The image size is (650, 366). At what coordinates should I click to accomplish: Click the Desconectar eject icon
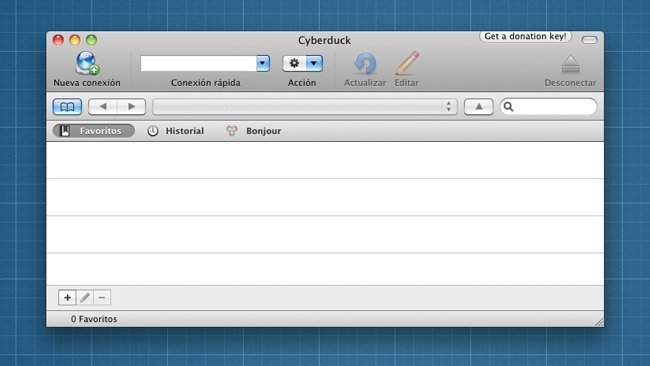(x=571, y=64)
